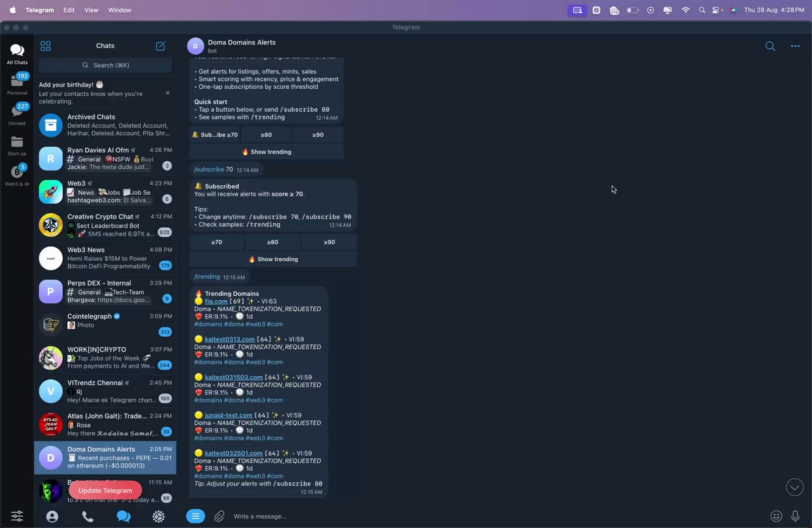Click Subscribe ≥70 bot button
Image resolution: width=812 pixels, height=528 pixels.
point(215,135)
